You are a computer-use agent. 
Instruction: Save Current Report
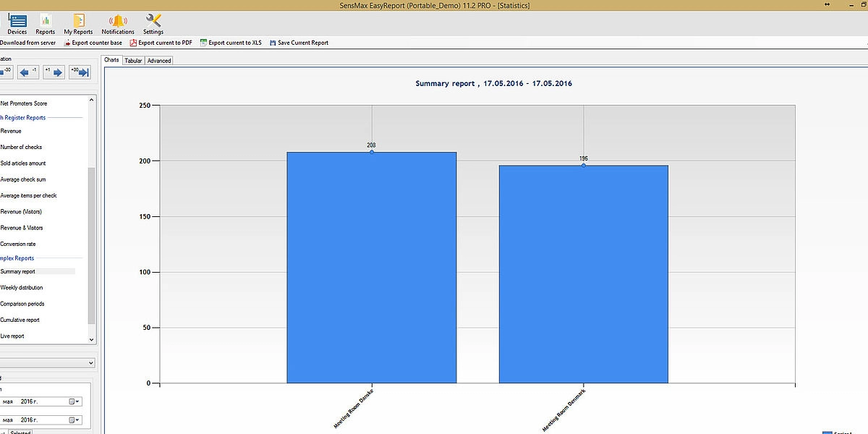click(298, 43)
